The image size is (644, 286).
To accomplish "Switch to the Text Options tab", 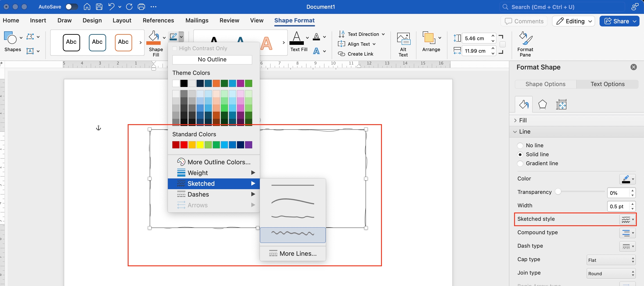I will click(x=607, y=84).
